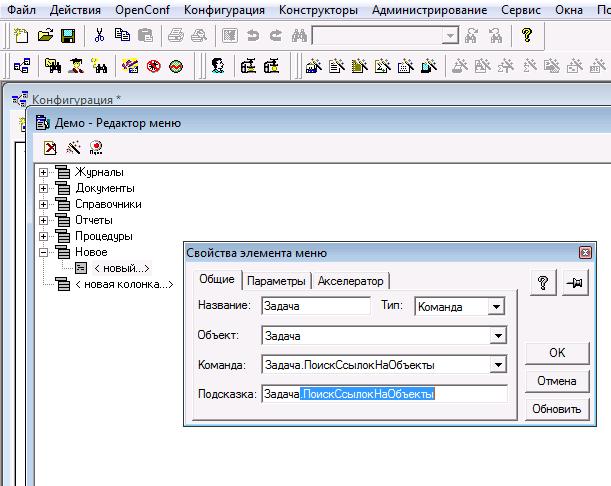611x486 pixels.
Task: Click the Copy icon
Action: pos(122,35)
